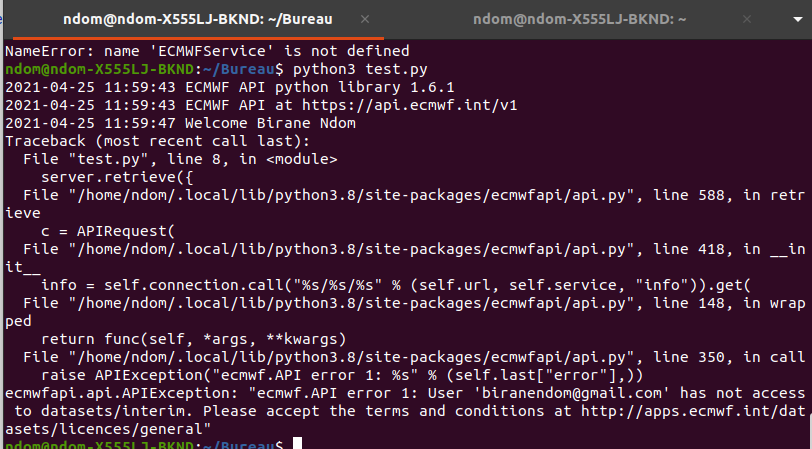Click the 'python3 test.py' command text

360,69
